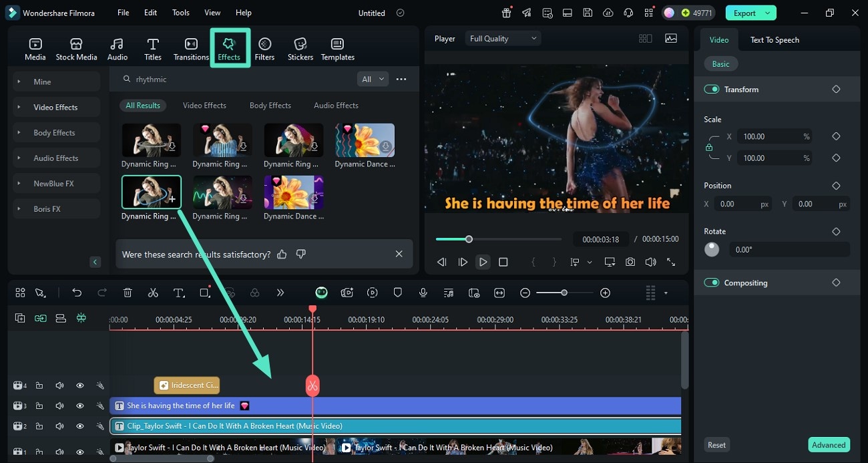Open search more options ellipsis
868x463 pixels.
click(401, 79)
